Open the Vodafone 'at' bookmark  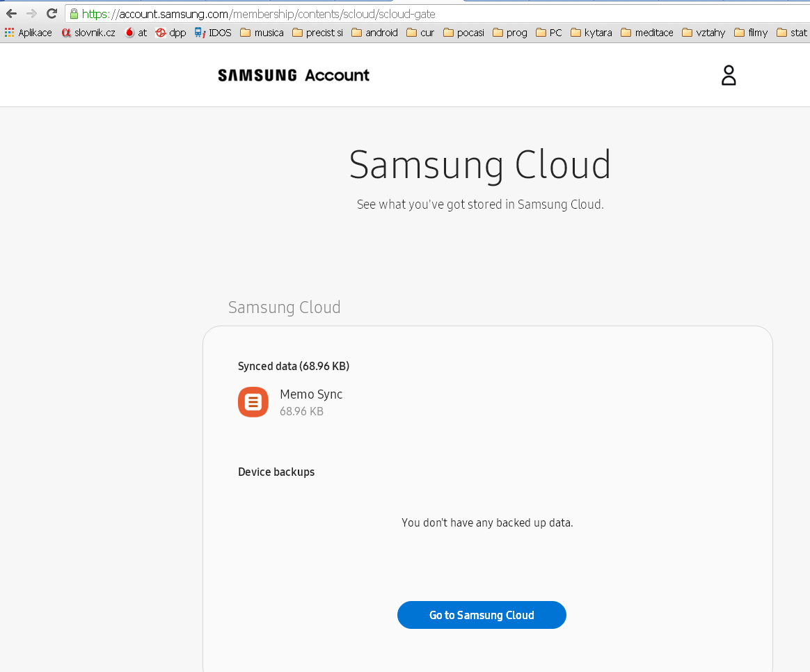click(x=136, y=33)
